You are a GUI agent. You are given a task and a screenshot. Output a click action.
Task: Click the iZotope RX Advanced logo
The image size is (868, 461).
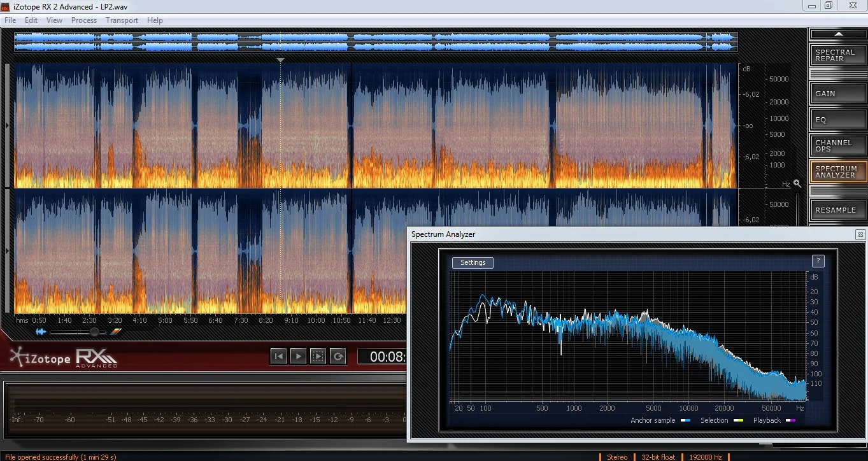point(64,358)
